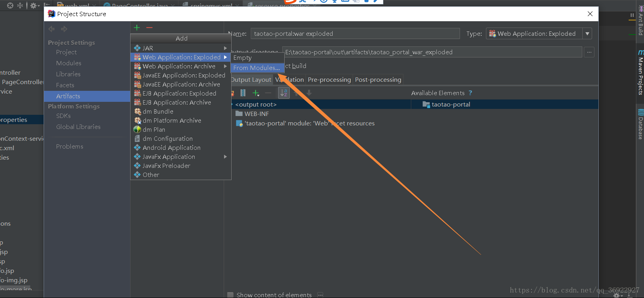Open Libraries settings page

pos(68,74)
